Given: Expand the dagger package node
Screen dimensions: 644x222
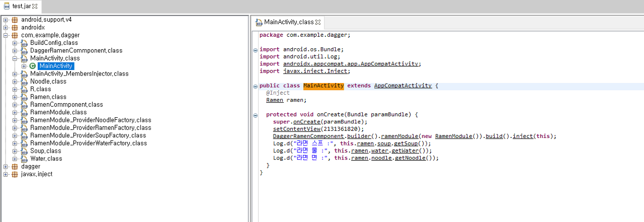Looking at the screenshot, I should click(x=6, y=167).
